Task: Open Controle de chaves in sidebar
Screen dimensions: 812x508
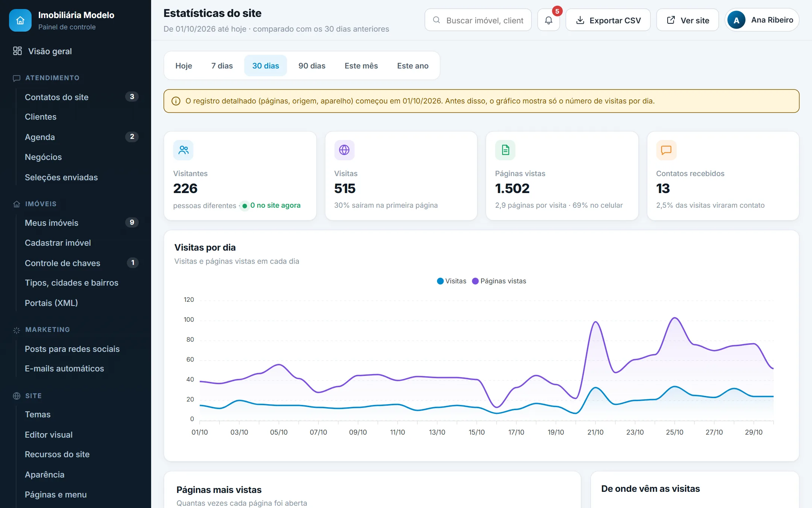Action: click(x=82, y=263)
